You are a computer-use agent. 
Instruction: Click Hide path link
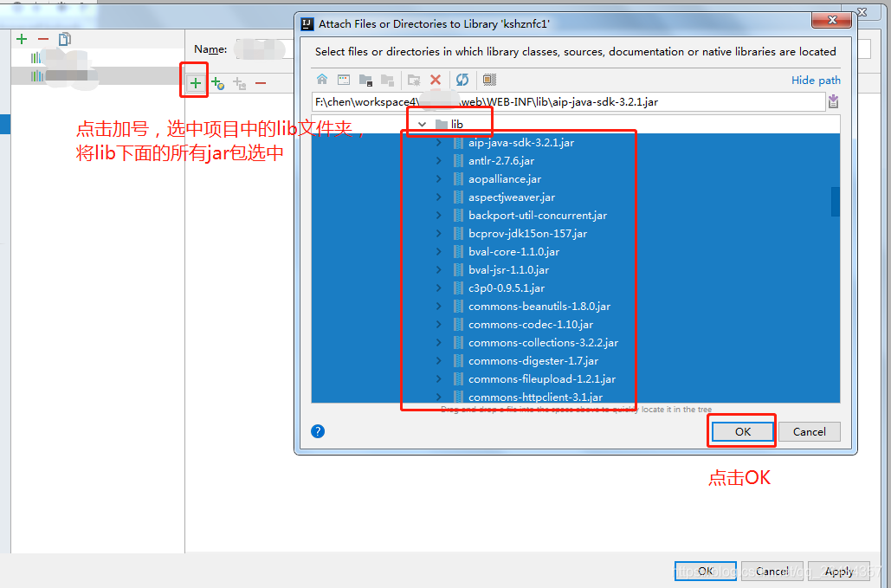(x=816, y=81)
